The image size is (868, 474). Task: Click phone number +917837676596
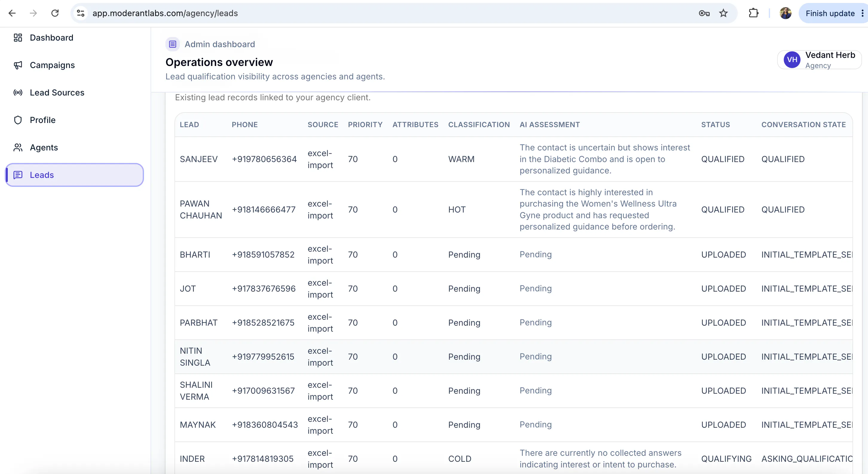point(263,289)
